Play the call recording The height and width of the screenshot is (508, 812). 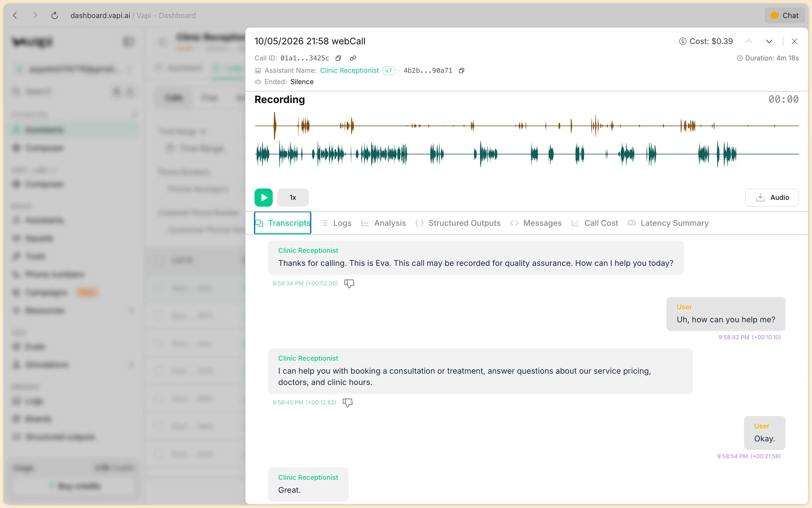pos(263,198)
